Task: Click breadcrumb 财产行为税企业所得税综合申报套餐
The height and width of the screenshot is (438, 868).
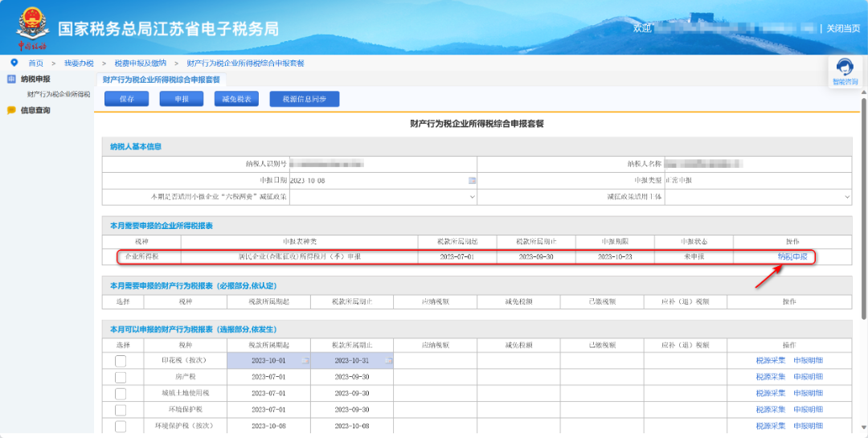Action: coord(245,63)
